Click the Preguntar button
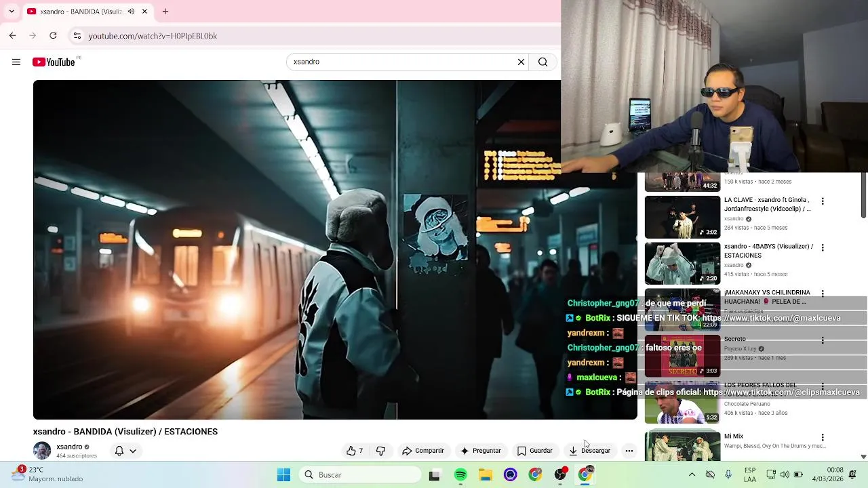This screenshot has width=868, height=488. click(x=480, y=451)
